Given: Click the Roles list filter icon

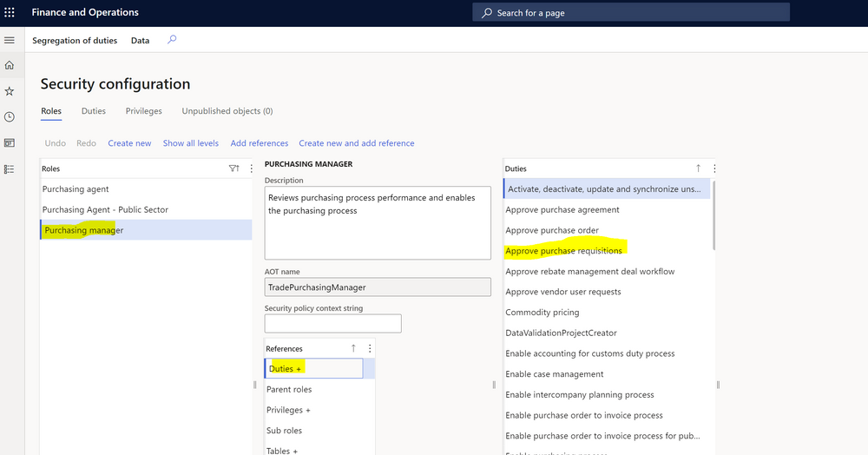Looking at the screenshot, I should pyautogui.click(x=234, y=168).
